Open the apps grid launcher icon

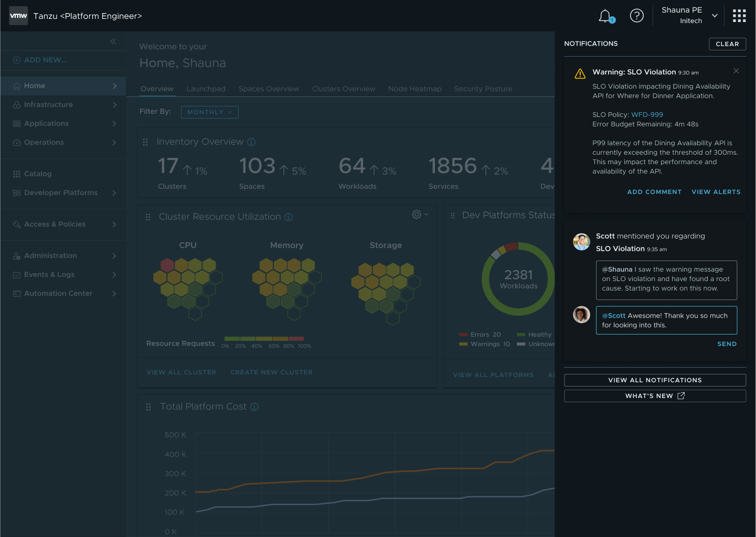click(x=739, y=16)
